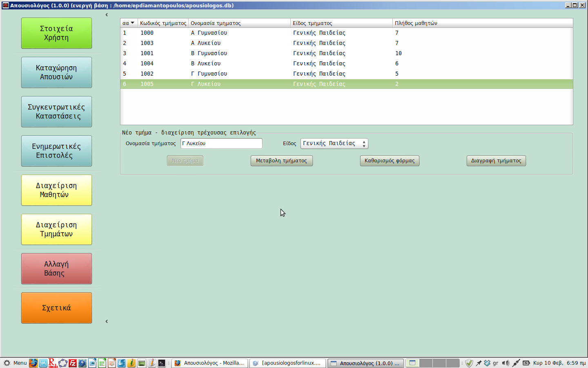Open the Menu gear icon in the taskbar
Screen dimensions: 588x368
click(x=7, y=363)
